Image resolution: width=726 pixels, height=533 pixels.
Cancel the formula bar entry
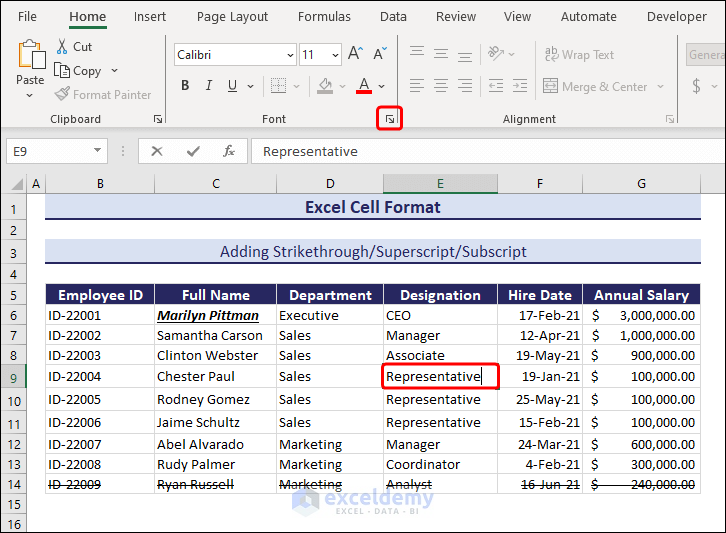pos(157,151)
